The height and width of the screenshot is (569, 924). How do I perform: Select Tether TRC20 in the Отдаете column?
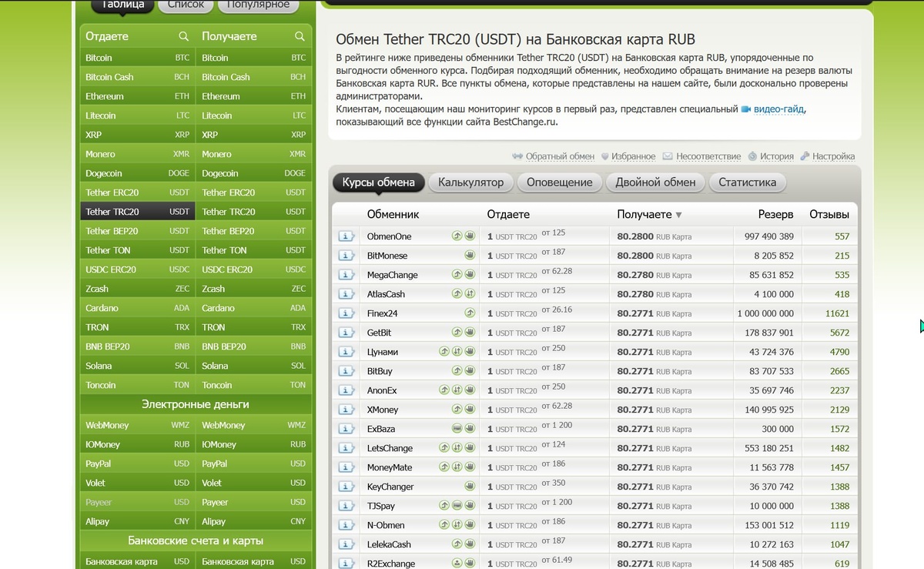point(138,212)
